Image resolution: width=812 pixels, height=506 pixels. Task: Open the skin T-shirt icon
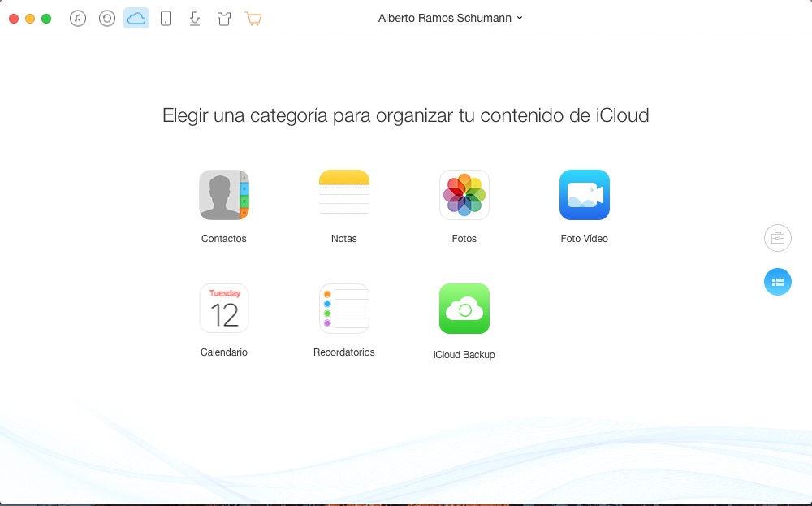point(224,19)
